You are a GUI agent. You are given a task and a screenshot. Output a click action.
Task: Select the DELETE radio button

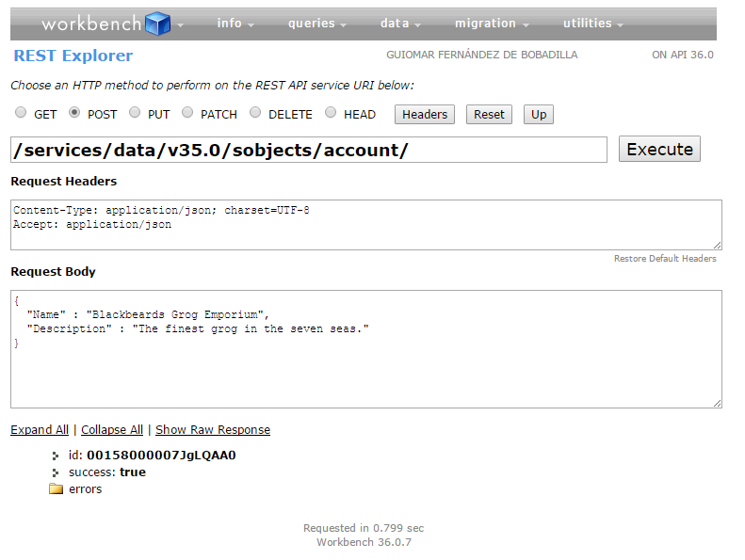255,113
